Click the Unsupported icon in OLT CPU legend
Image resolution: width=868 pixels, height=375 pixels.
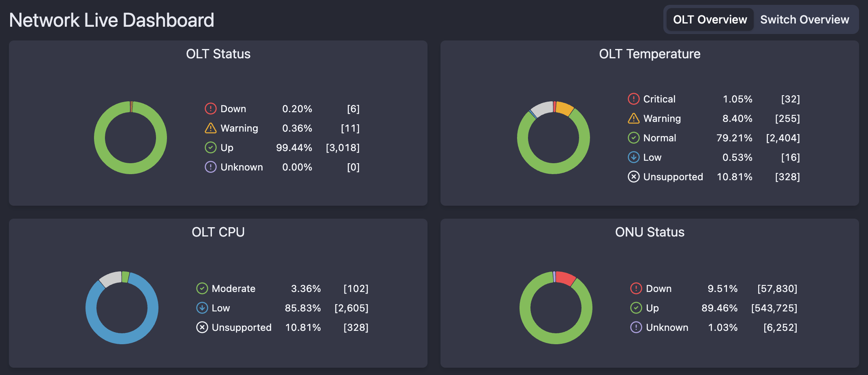(202, 328)
